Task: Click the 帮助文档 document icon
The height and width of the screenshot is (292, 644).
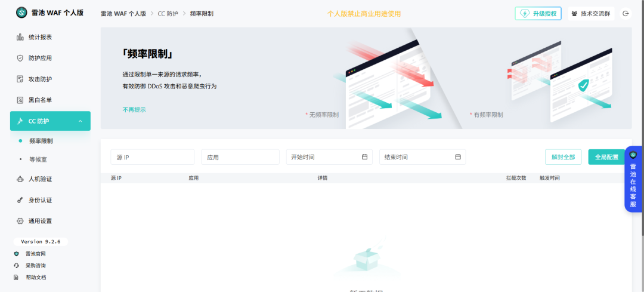Action: (17, 278)
